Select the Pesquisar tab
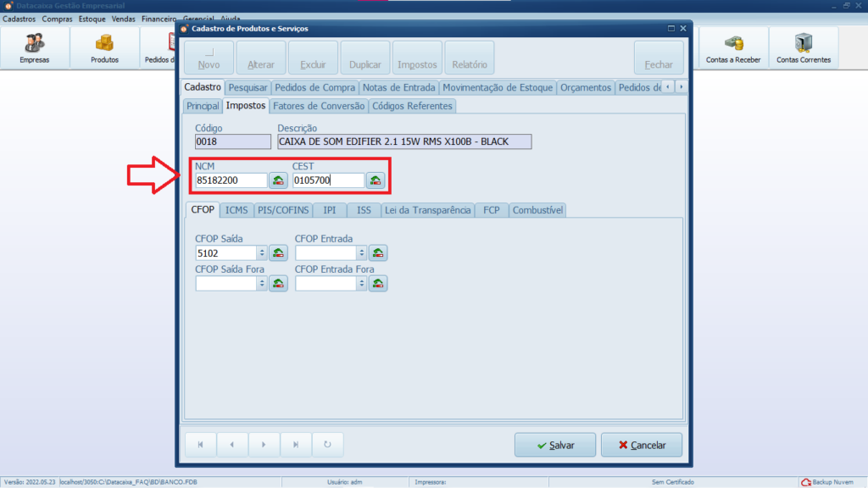868x488 pixels. [x=248, y=87]
